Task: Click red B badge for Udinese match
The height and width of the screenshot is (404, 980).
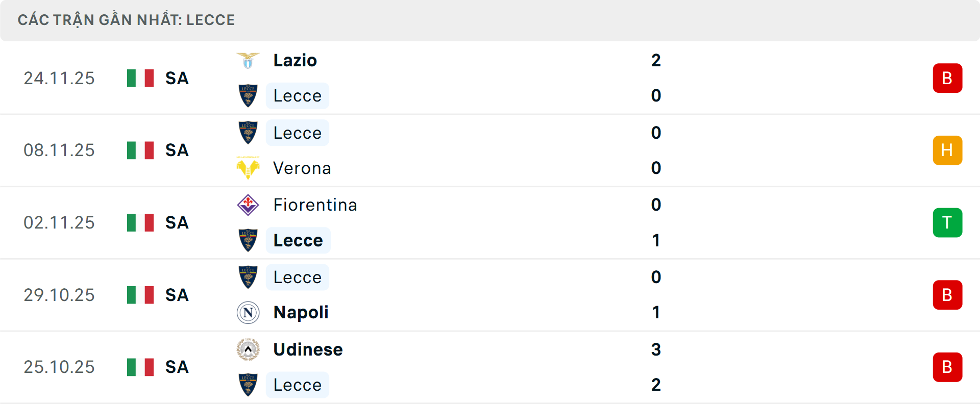Action: [947, 367]
